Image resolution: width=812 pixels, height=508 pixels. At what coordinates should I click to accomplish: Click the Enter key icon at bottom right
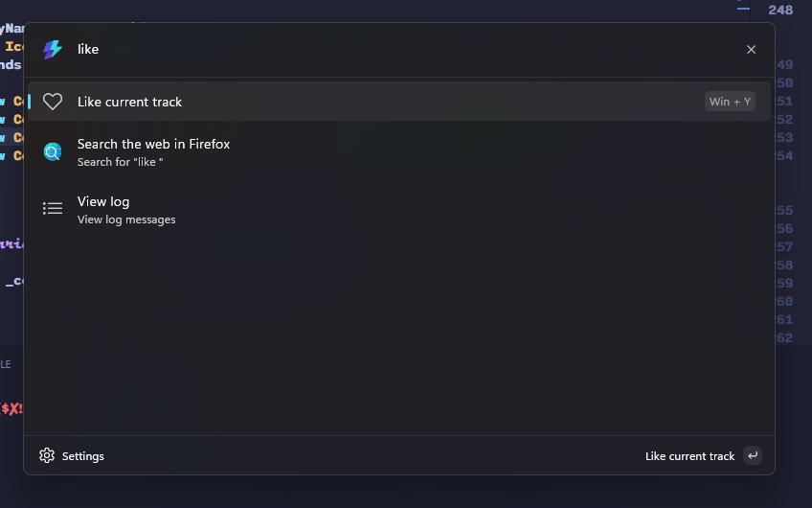click(x=753, y=455)
